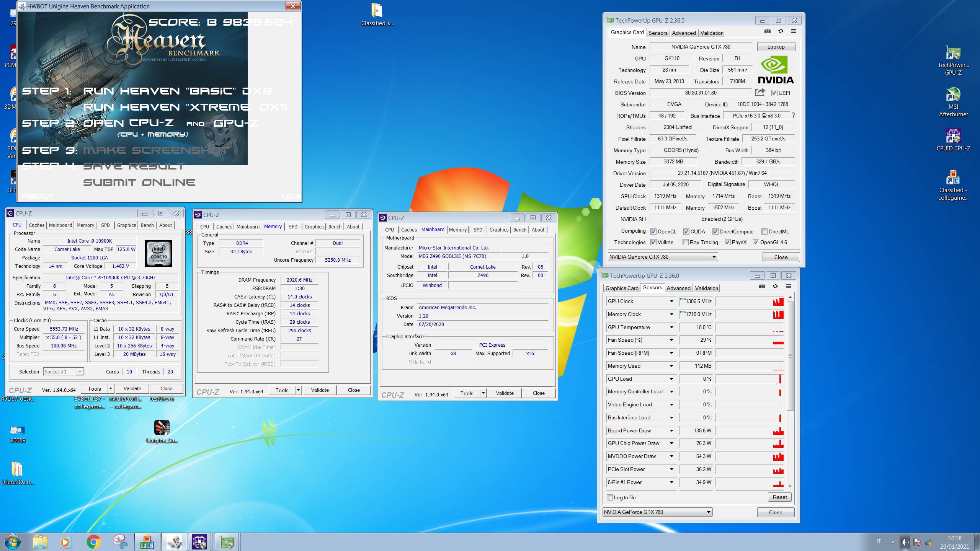Click the Memory Clock sensor graph
This screenshot has height=551, width=980.
(x=750, y=315)
